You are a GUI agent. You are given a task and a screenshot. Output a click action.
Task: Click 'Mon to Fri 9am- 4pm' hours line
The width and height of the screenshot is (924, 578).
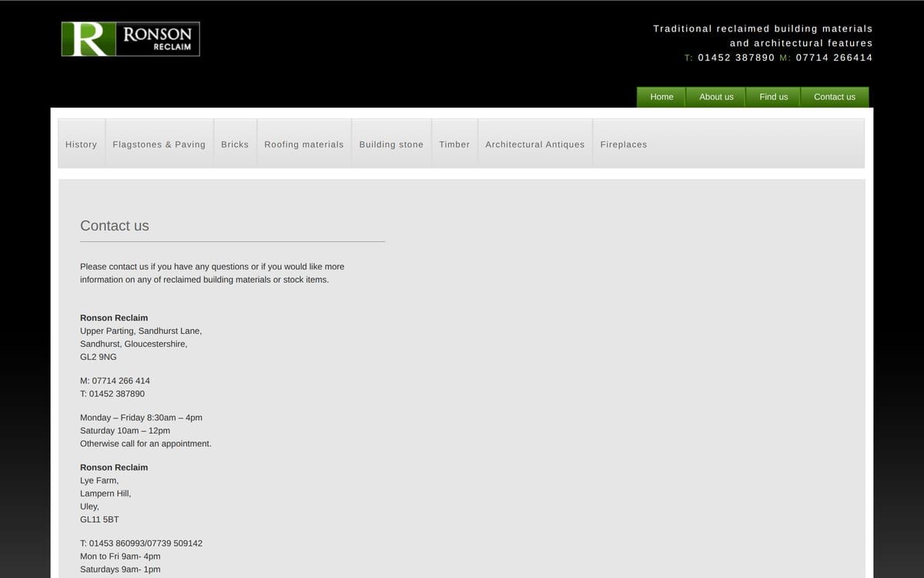click(120, 556)
